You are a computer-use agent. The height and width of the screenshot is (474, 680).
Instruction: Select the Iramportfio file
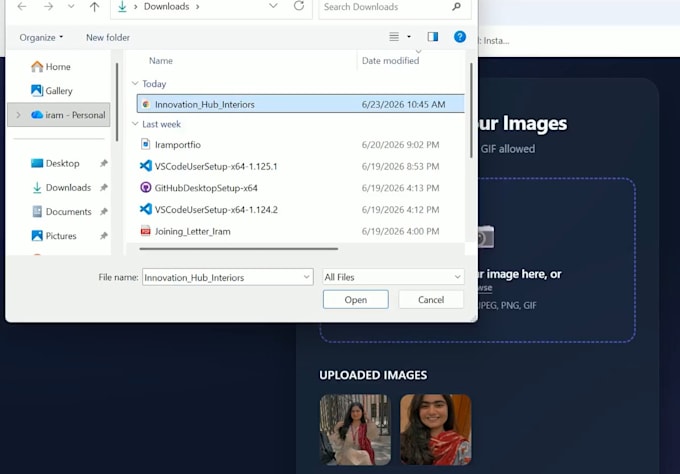(301, 144)
